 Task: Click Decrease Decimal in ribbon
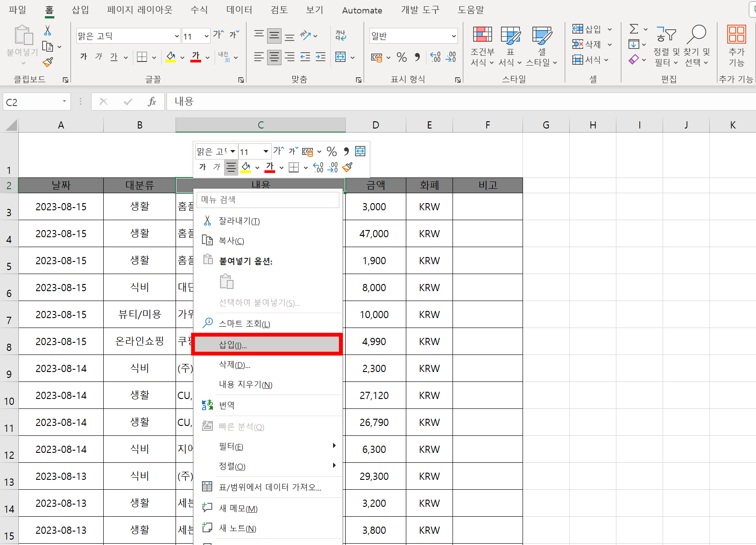[451, 57]
